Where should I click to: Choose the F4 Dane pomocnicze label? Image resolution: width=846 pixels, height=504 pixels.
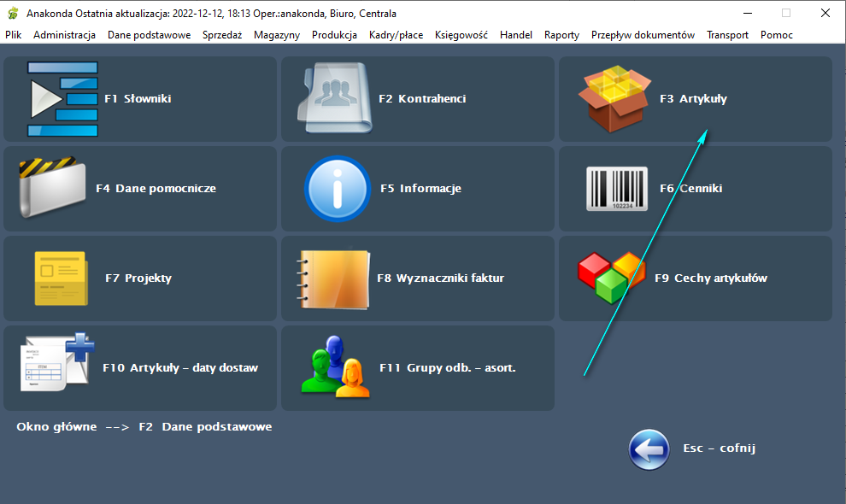click(156, 188)
